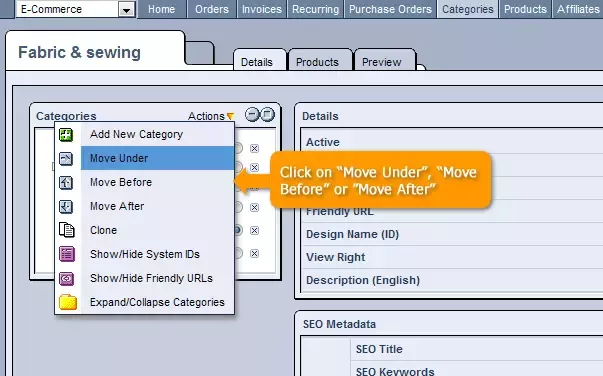
Task: Click the "View Right" field label
Action: [x=335, y=257]
